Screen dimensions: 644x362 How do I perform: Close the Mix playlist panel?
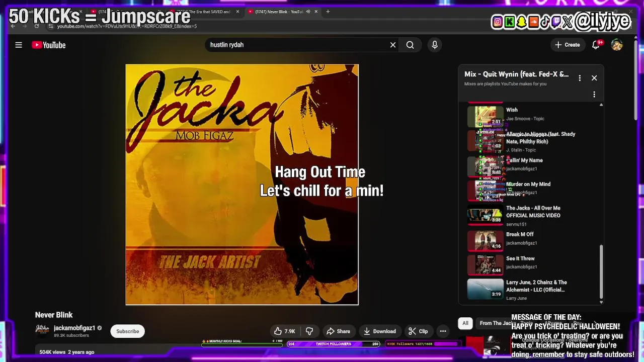pos(594,78)
